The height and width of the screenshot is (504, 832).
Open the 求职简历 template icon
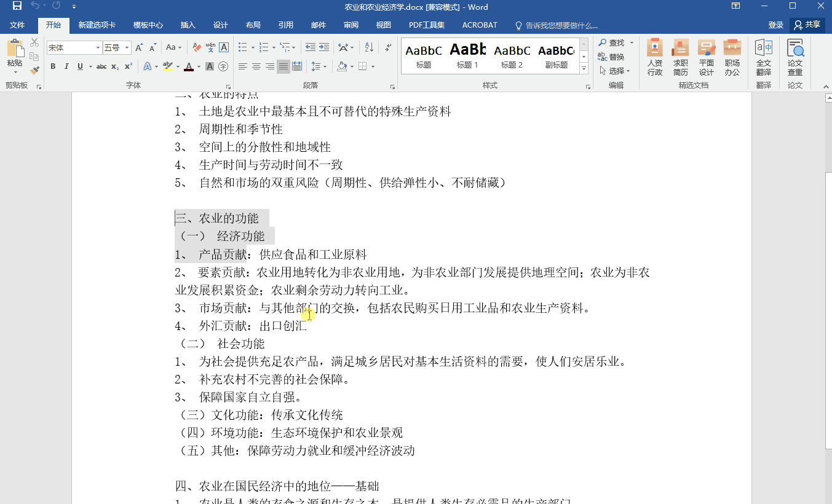[681, 57]
